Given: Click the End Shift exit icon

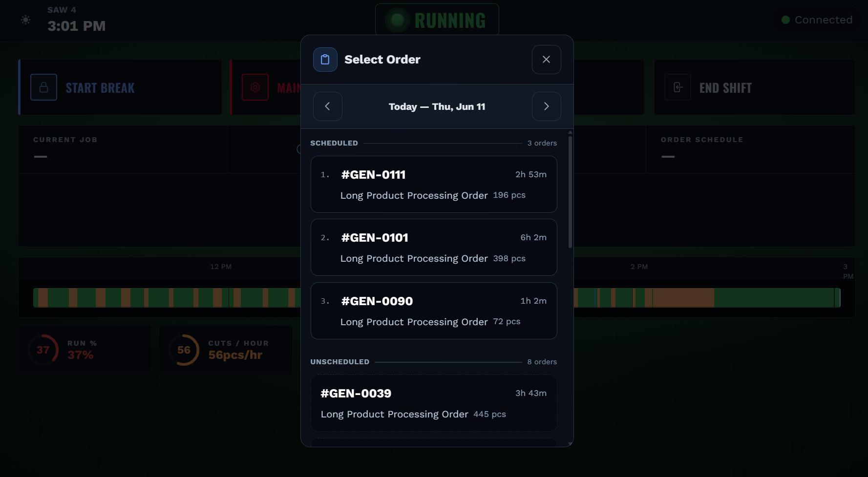Looking at the screenshot, I should pyautogui.click(x=677, y=87).
